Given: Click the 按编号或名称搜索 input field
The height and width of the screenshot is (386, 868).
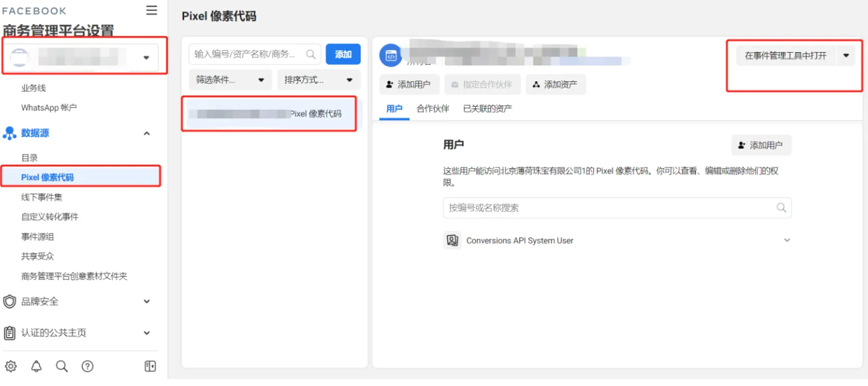Looking at the screenshot, I should click(615, 208).
